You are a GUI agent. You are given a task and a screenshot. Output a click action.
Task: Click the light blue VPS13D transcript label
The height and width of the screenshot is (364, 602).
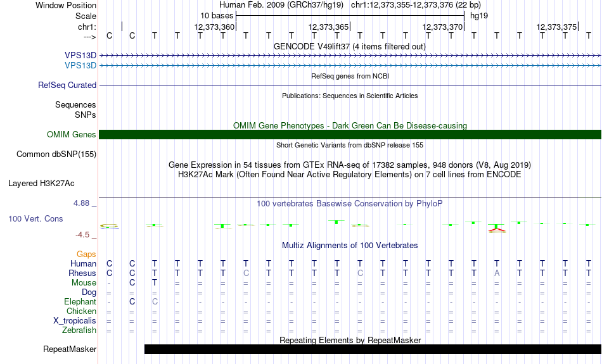[80, 66]
